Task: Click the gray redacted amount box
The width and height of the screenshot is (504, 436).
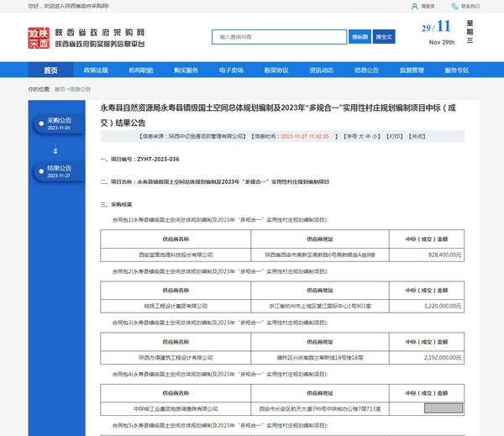Action: coord(444,408)
